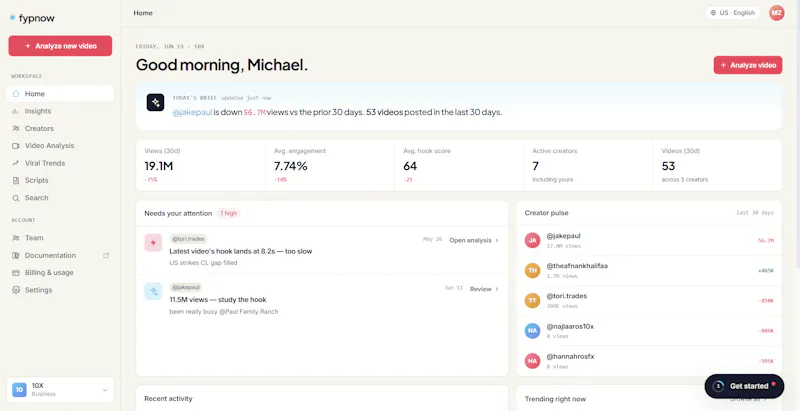
Task: Click the chevron next to Open analysis
Action: (497, 240)
